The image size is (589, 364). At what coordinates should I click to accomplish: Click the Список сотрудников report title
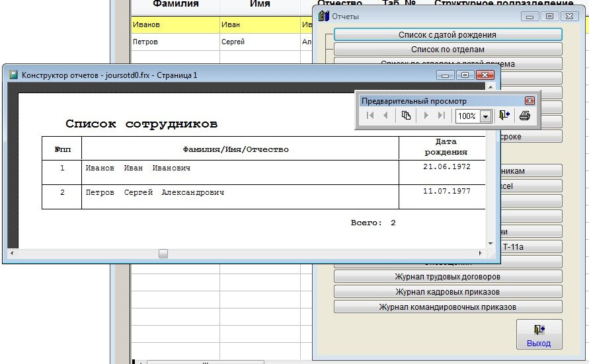tap(141, 124)
